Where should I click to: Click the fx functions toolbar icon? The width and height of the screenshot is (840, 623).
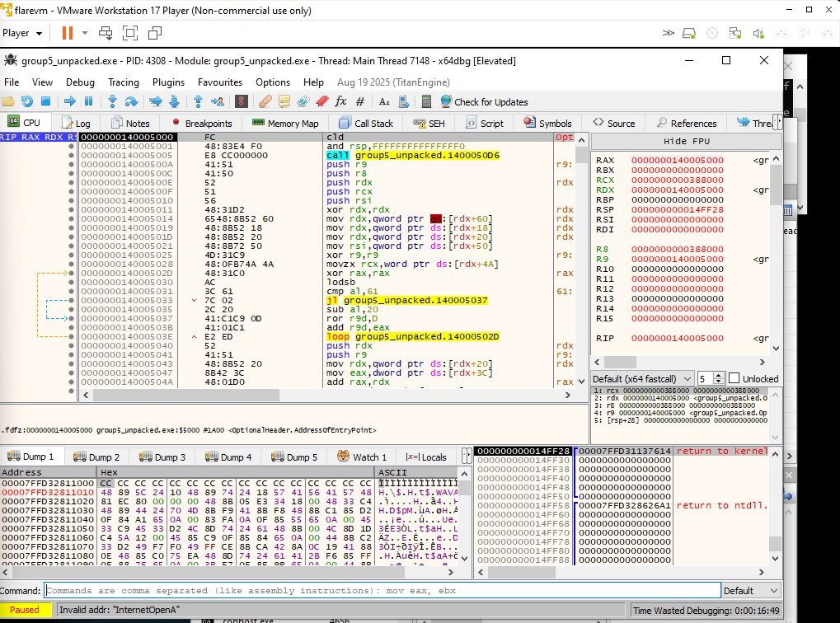340,101
